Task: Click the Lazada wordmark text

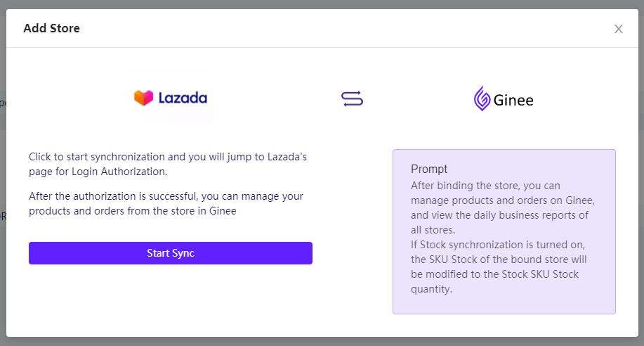Action: (183, 98)
